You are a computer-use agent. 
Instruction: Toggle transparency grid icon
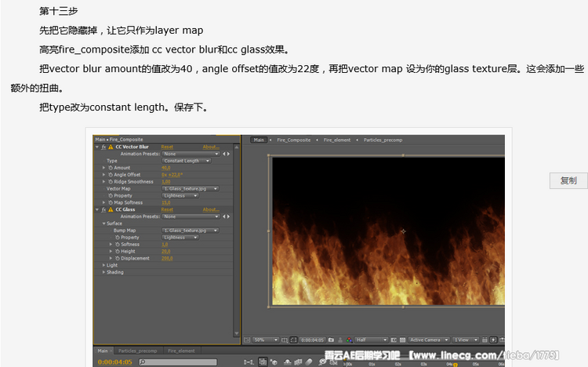click(x=402, y=340)
